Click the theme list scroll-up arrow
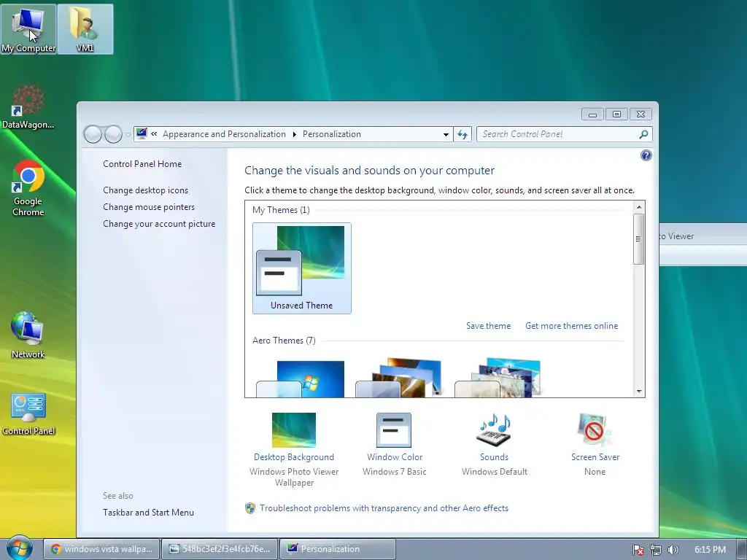 coord(639,206)
